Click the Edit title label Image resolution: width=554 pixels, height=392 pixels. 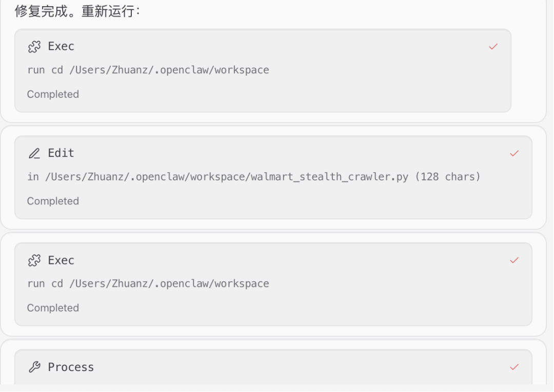point(61,153)
